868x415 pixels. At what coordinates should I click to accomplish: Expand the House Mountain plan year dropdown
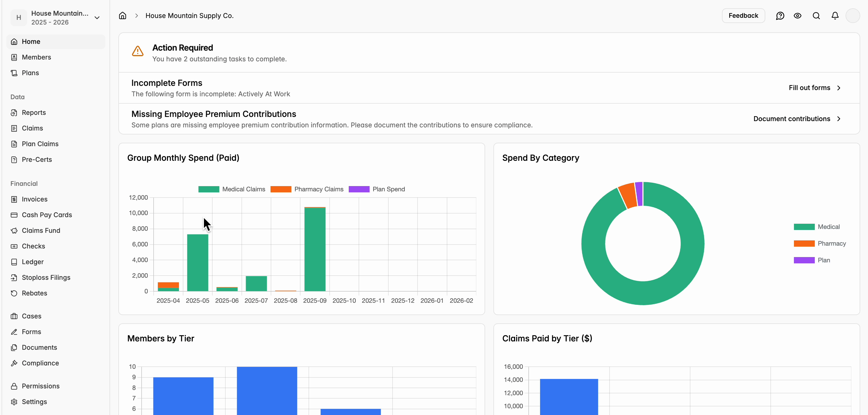pyautogui.click(x=97, y=17)
